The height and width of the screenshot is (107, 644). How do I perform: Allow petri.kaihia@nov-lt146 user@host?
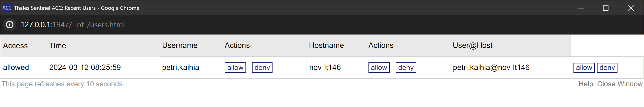584,68
